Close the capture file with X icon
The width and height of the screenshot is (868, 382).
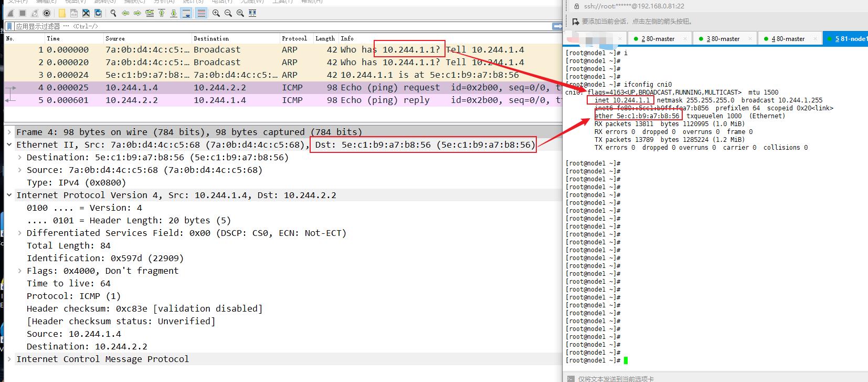86,13
